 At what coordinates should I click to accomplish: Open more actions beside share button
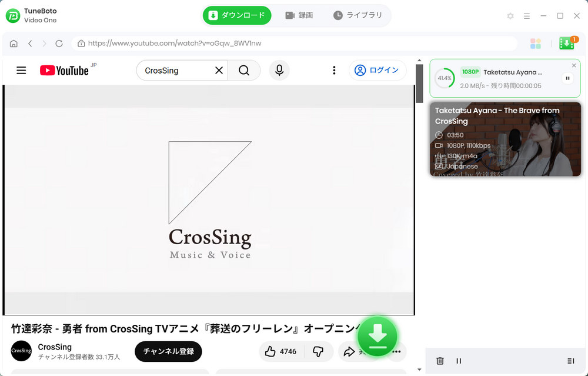397,352
